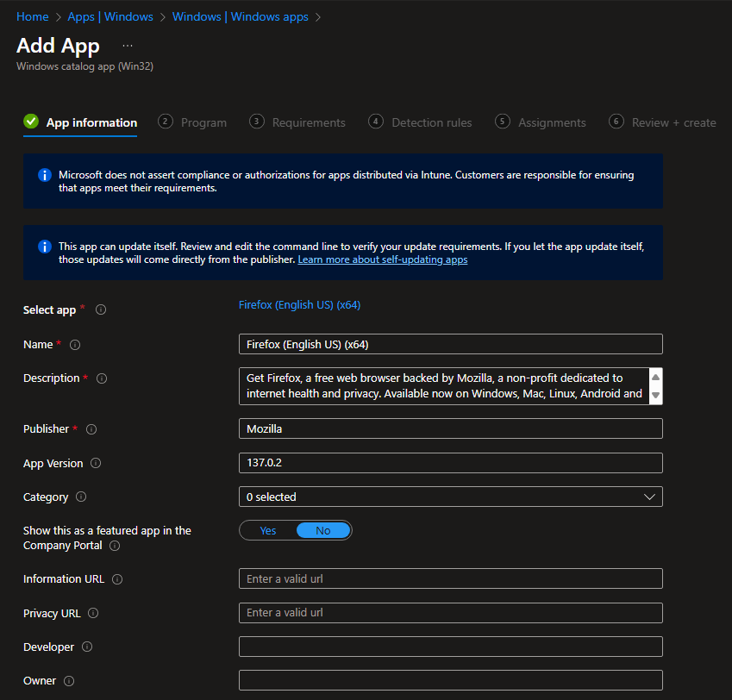Click the info icon beside Select app
This screenshot has width=732, height=700.
pos(101,309)
